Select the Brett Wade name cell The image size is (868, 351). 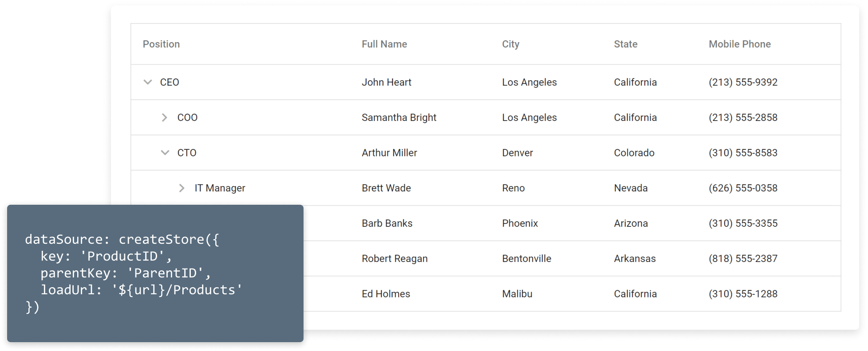point(386,188)
